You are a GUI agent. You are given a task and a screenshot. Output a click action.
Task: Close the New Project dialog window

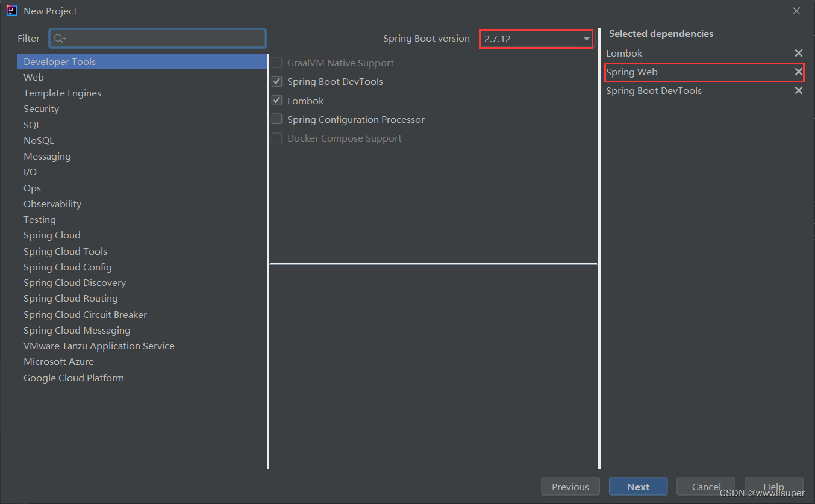[x=796, y=11]
